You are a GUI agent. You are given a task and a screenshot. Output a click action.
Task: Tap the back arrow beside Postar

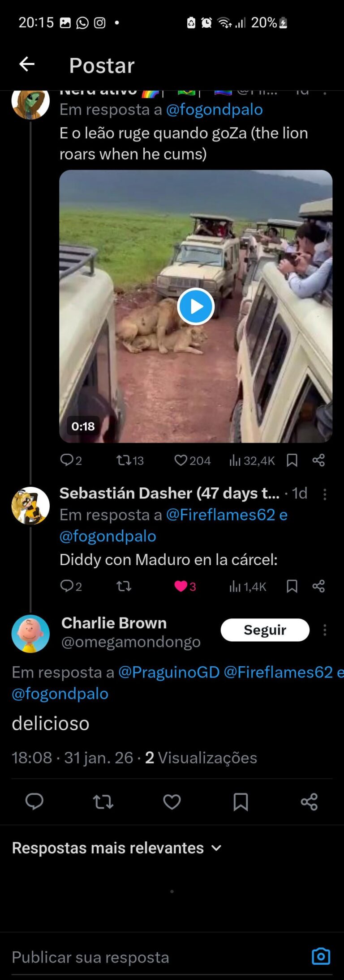27,64
